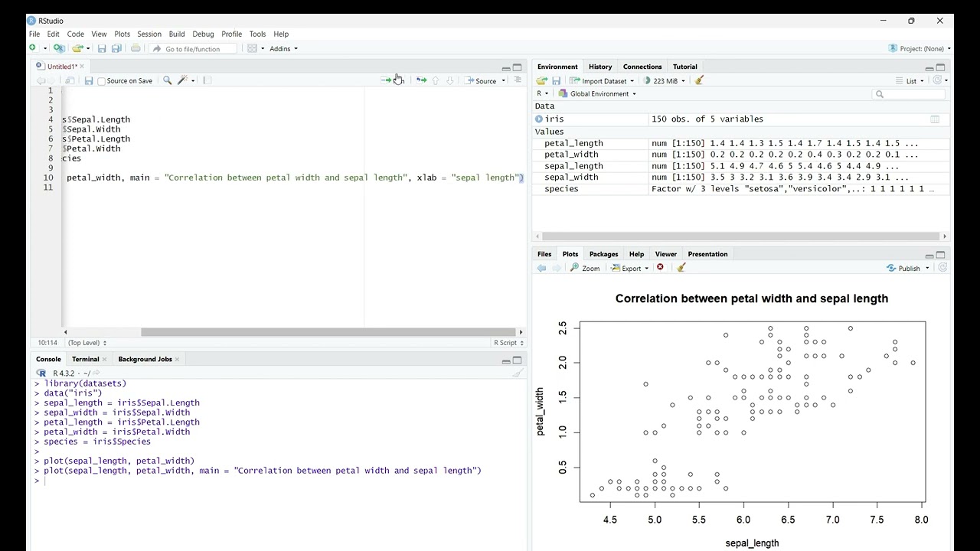This screenshot has height=551, width=980.
Task: Show script in new window icon
Action: (70, 80)
